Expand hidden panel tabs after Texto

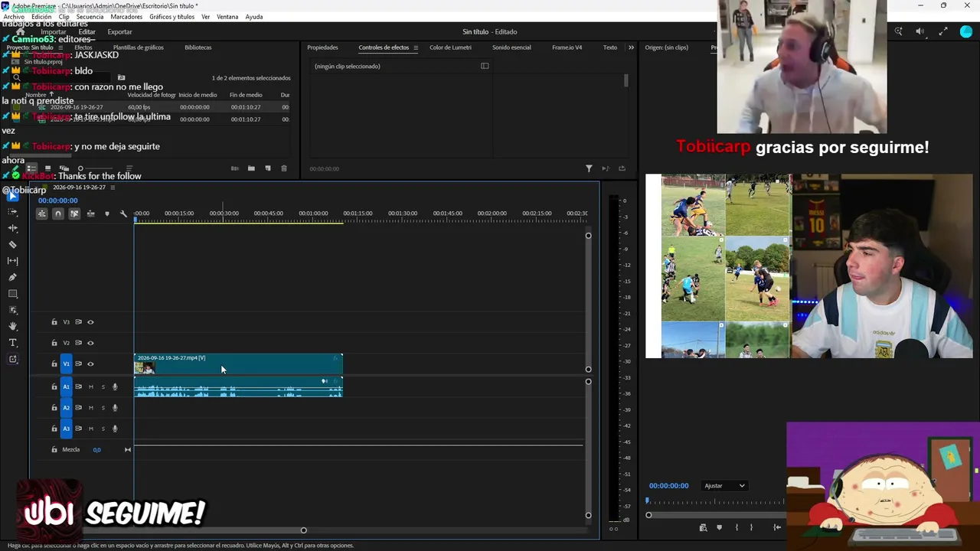631,47
